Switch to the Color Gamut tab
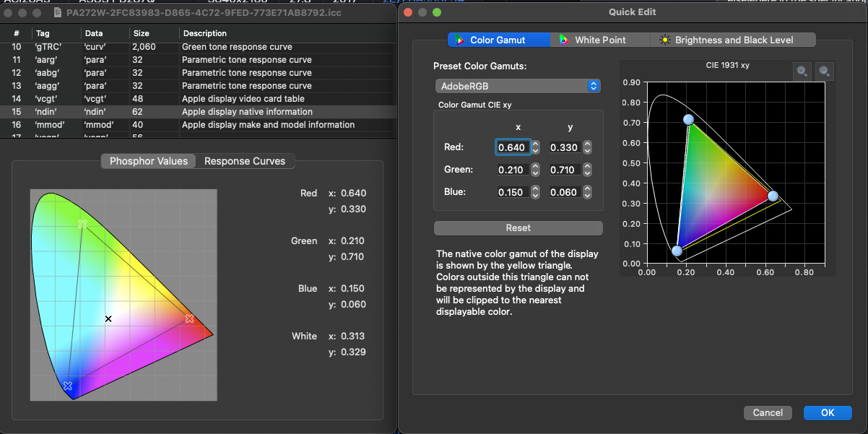The height and width of the screenshot is (434, 868). (x=498, y=40)
